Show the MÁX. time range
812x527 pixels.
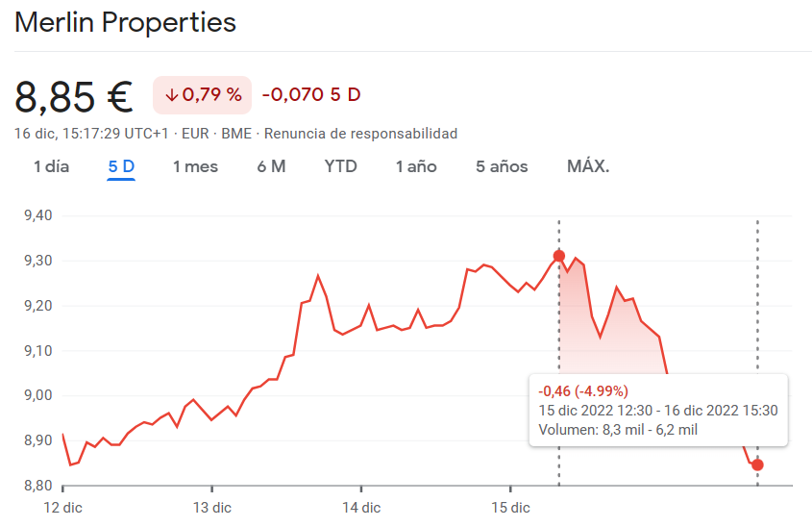[588, 166]
